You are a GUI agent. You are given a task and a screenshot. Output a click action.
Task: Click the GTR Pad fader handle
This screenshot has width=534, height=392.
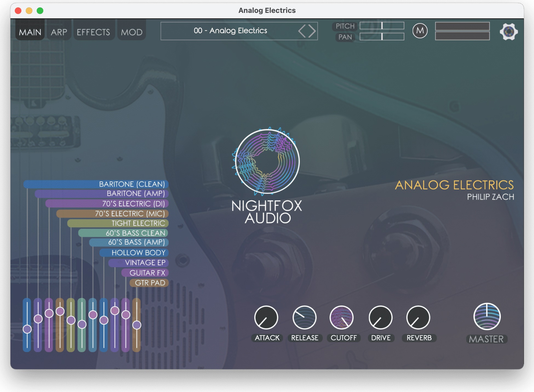pyautogui.click(x=137, y=325)
